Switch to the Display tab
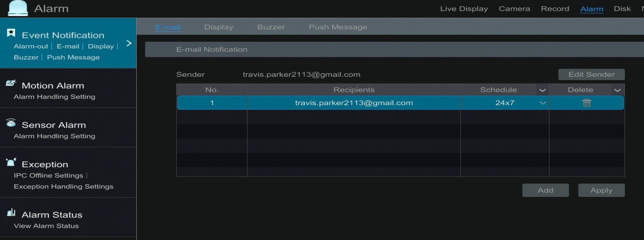This screenshot has height=240, width=644. [219, 27]
